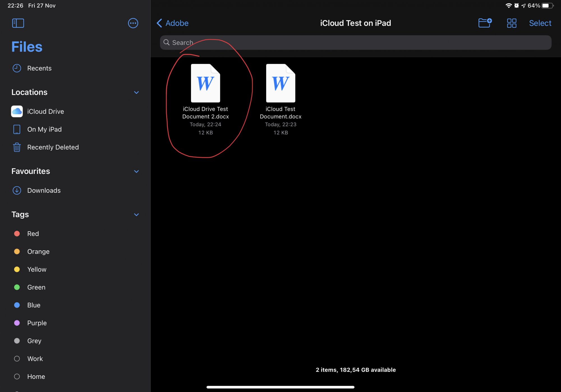Select the Grey tag dot
This screenshot has height=392, width=561.
[17, 341]
